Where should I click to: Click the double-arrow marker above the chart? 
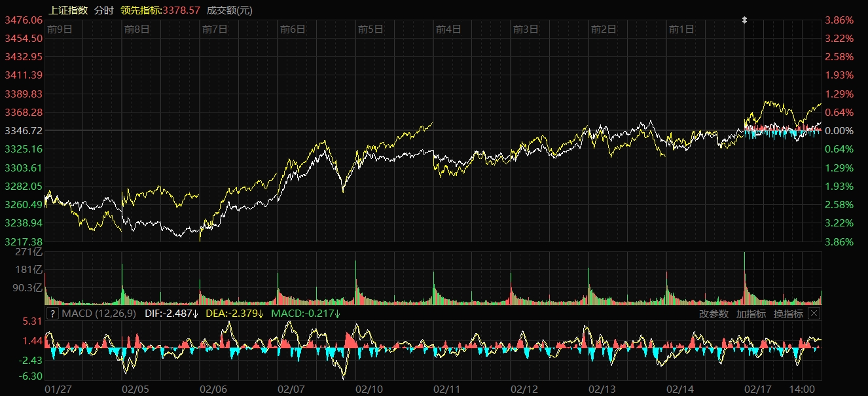(x=744, y=20)
